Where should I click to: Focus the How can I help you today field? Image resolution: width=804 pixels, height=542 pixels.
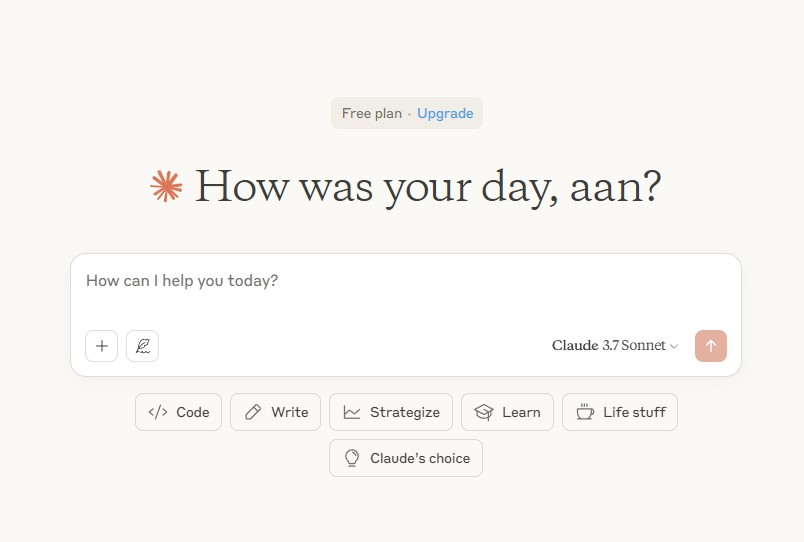pyautogui.click(x=406, y=290)
